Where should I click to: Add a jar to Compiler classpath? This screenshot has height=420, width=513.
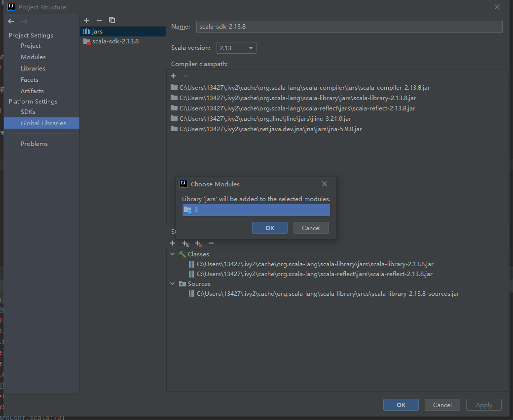point(173,76)
